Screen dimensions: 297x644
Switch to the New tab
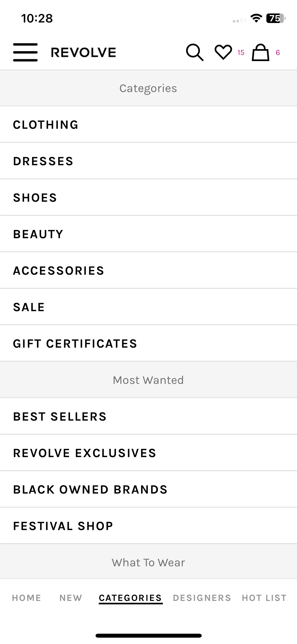(71, 598)
